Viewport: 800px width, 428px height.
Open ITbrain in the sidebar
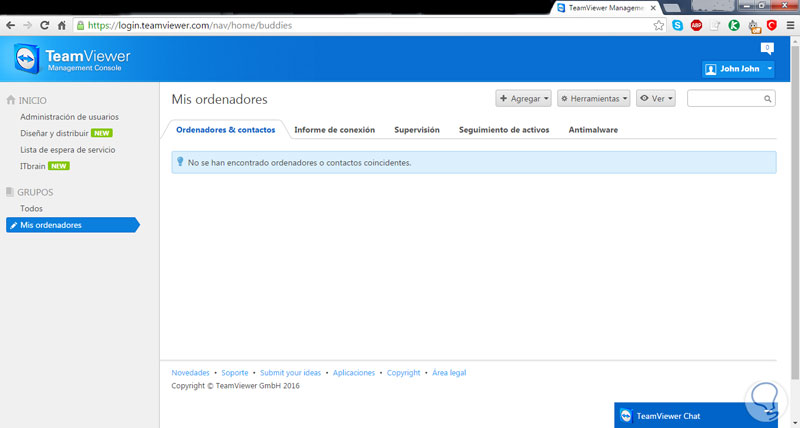click(33, 166)
